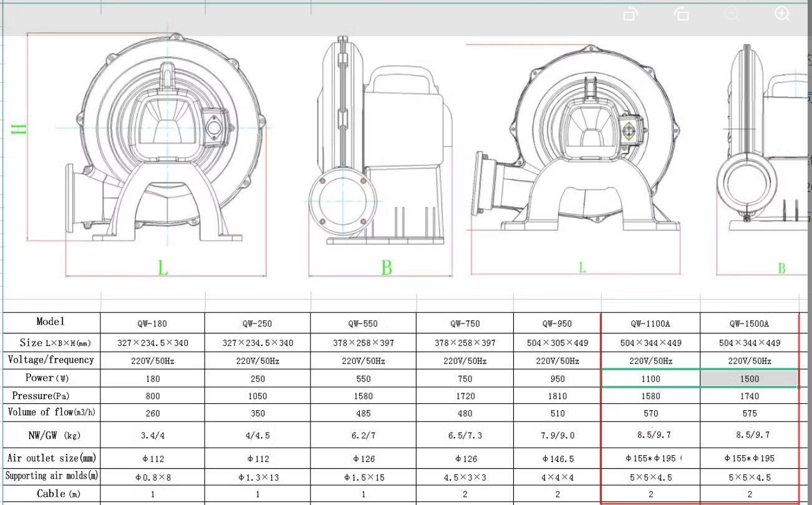Click the Volume of flow row header

tap(51, 412)
